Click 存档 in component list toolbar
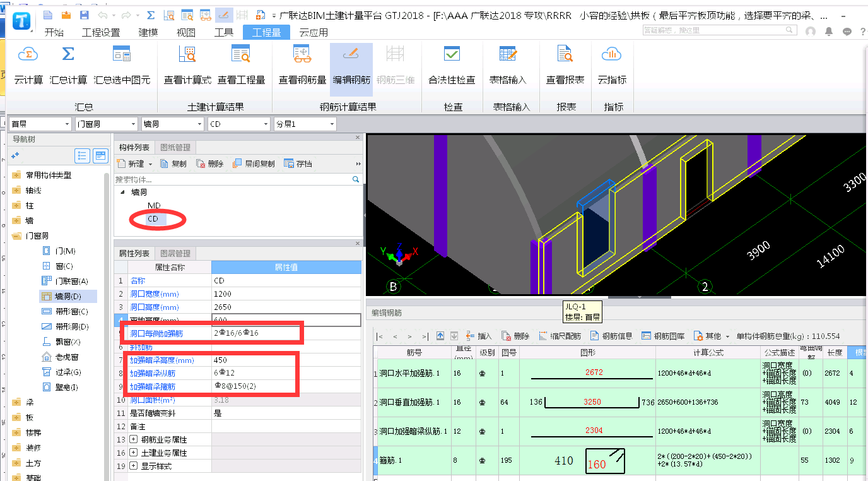This screenshot has height=481, width=868. coord(298,164)
